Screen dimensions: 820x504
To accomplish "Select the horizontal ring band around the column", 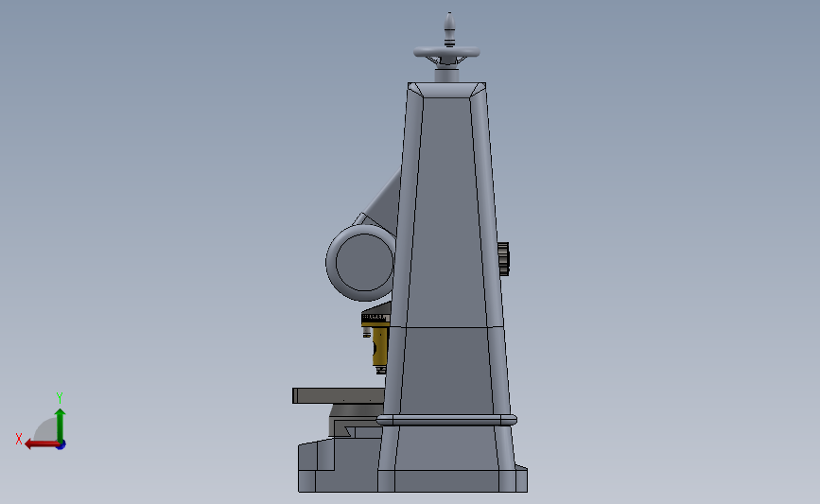I will pos(446,420).
